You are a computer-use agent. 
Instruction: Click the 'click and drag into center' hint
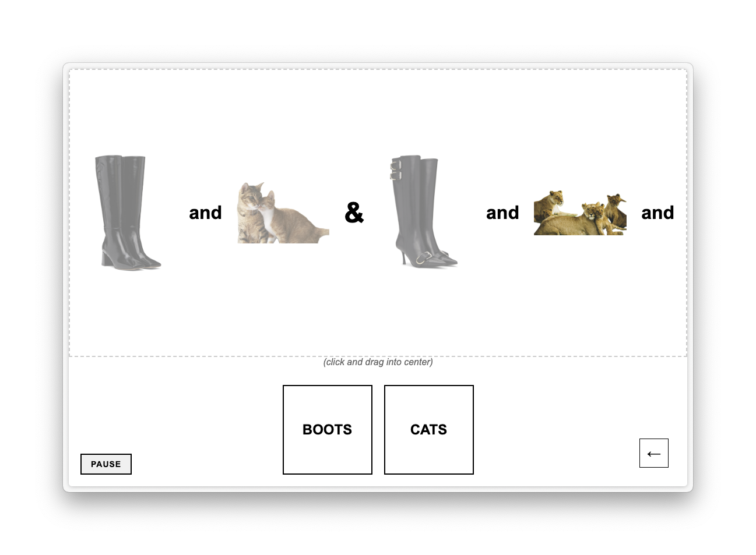point(378,362)
